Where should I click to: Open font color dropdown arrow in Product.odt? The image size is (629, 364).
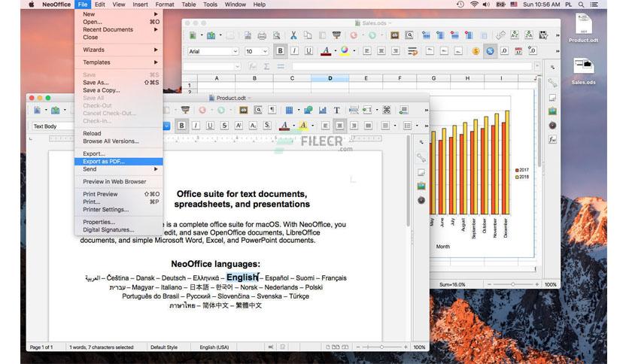[x=294, y=126]
